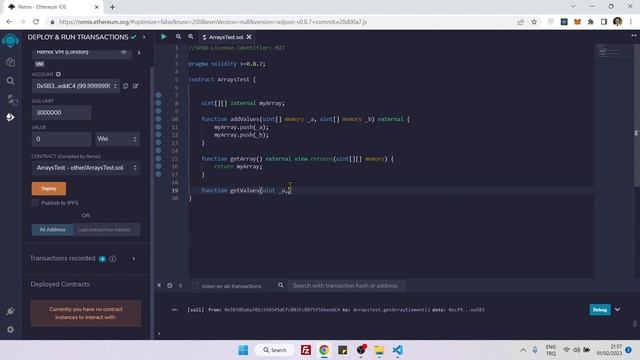Open the Remix home logo icon

pos(11,40)
